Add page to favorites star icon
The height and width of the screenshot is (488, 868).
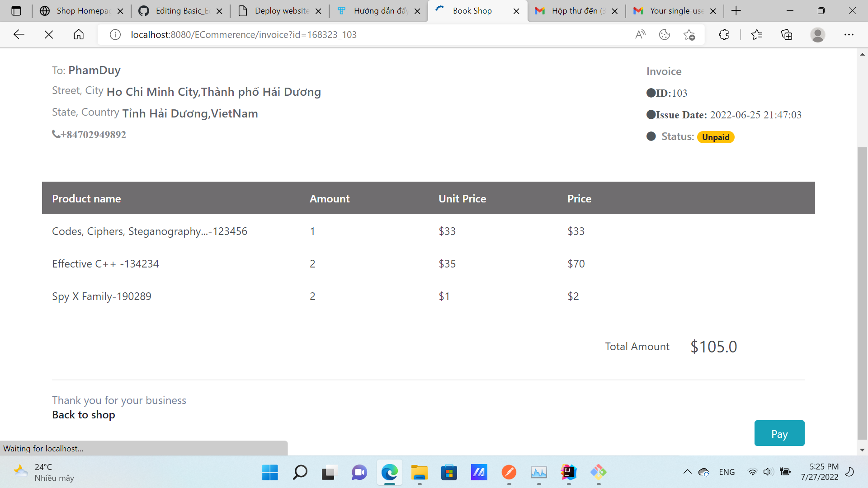689,34
